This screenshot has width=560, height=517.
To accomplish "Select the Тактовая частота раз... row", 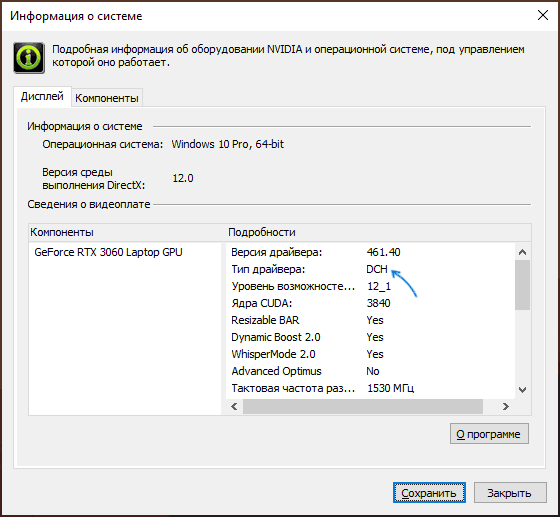I will tap(370, 388).
